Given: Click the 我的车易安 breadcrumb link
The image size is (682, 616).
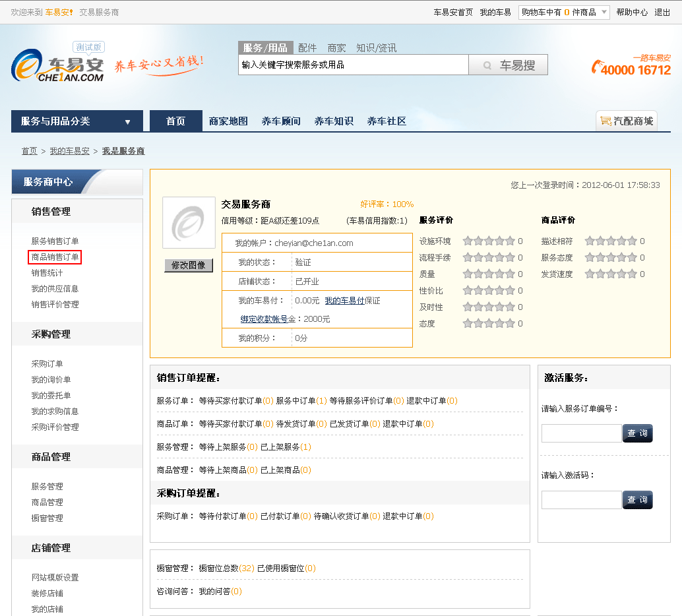Looking at the screenshot, I should pos(70,151).
